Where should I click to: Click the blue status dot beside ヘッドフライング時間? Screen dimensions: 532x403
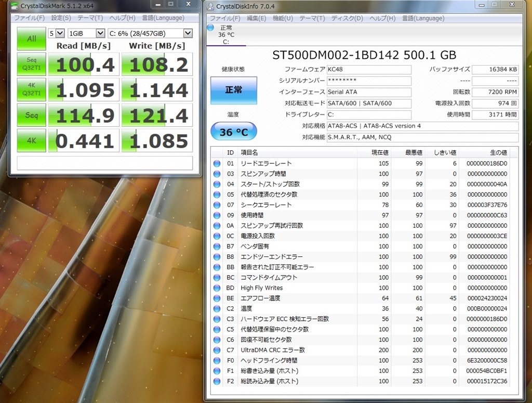(x=217, y=360)
